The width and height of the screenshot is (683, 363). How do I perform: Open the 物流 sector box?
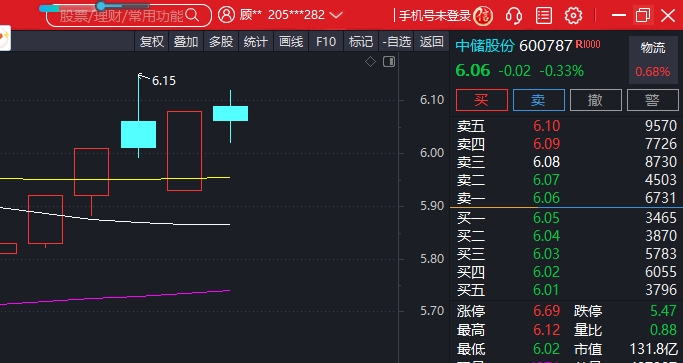pos(653,60)
